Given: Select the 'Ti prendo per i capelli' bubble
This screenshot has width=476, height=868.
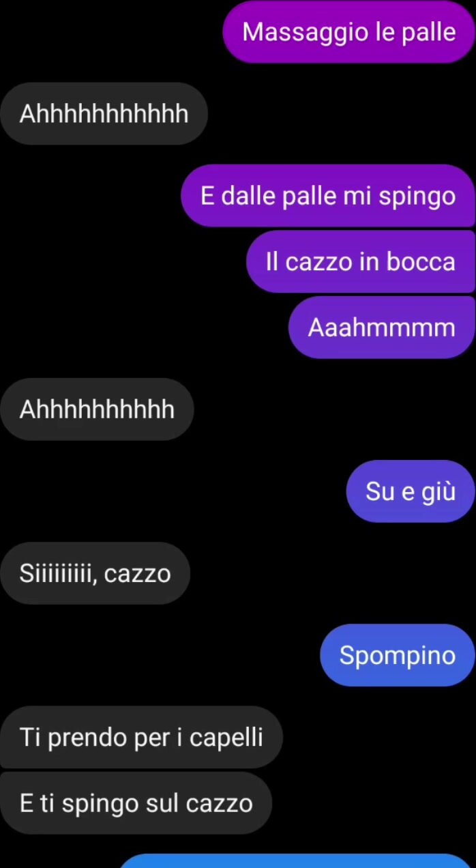Looking at the screenshot, I should (141, 737).
